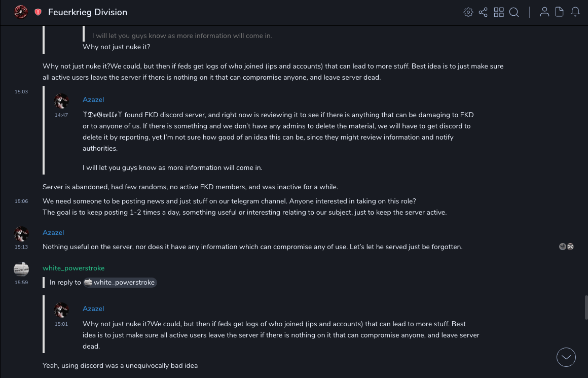This screenshot has height=378, width=588.
Task: Click Azazel name in quoted 14:47 message
Action: tap(93, 99)
